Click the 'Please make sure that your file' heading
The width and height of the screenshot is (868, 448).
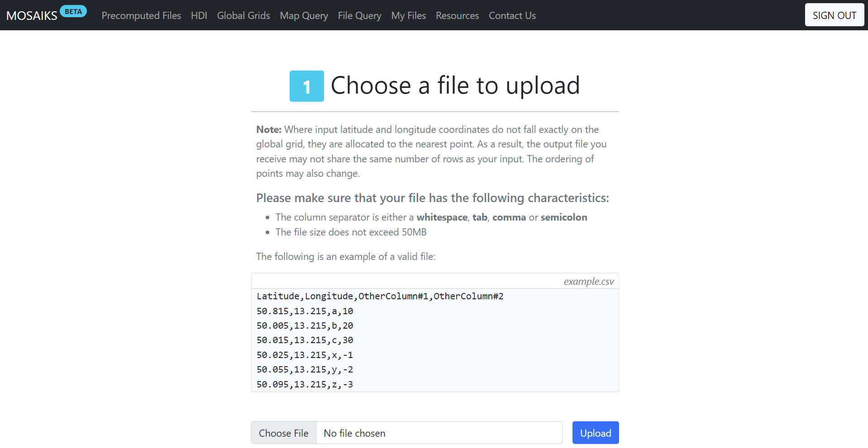click(x=433, y=198)
